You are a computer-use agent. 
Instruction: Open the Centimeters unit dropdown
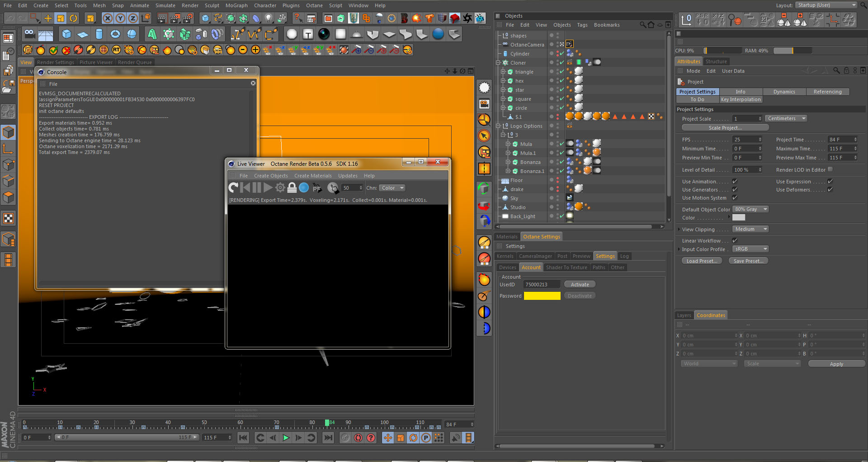786,118
